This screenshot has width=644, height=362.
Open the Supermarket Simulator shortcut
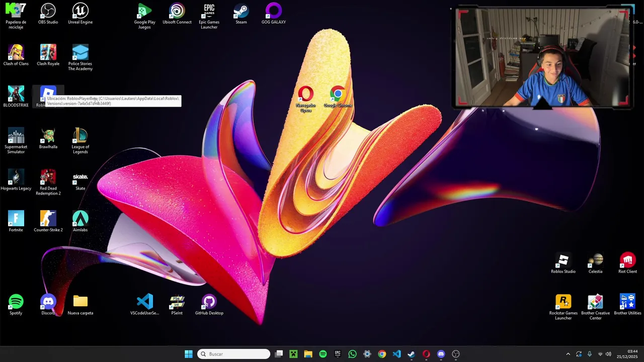point(16,141)
